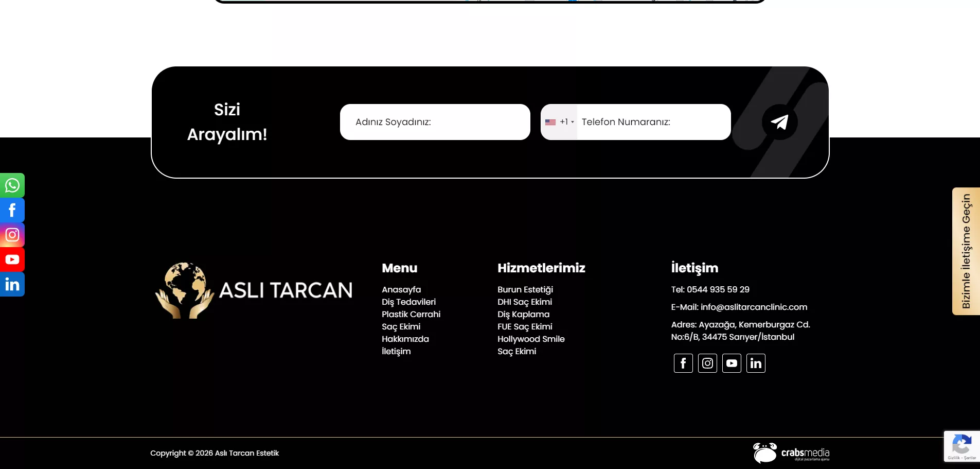Open the footer YouTube outlined icon
Viewport: 980px width, 469px height.
coord(732,363)
